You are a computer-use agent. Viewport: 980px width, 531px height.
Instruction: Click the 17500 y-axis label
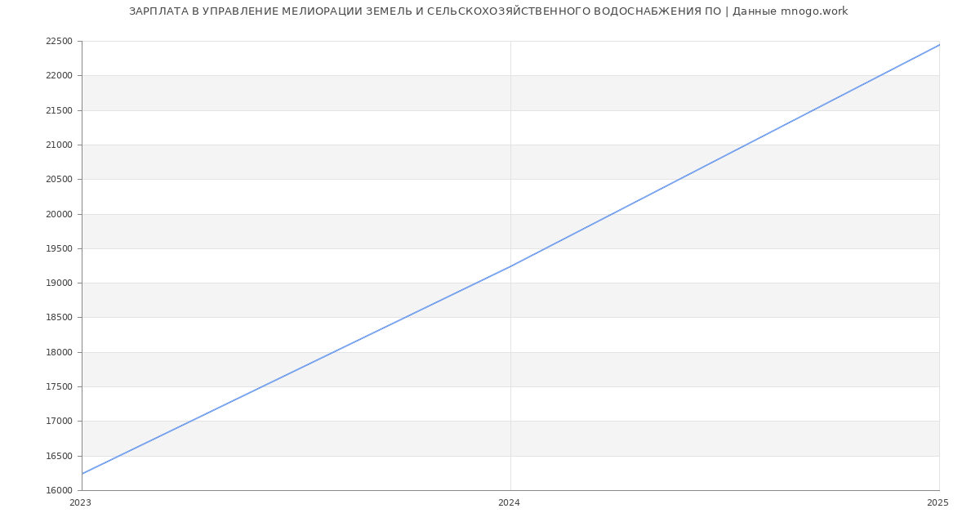(59, 387)
